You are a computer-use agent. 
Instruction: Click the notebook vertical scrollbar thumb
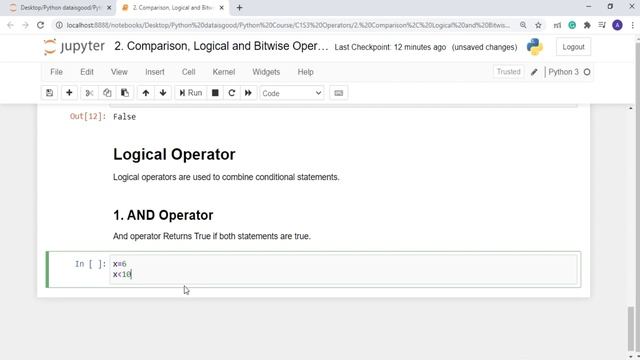click(x=631, y=329)
